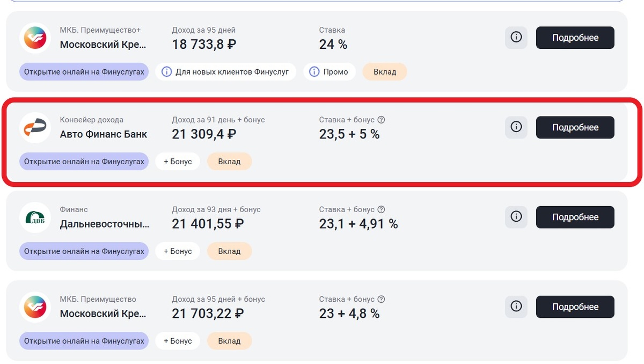This screenshot has height=364, width=644.
Task: Click the green ДВБ bank logo
Action: pos(35,217)
